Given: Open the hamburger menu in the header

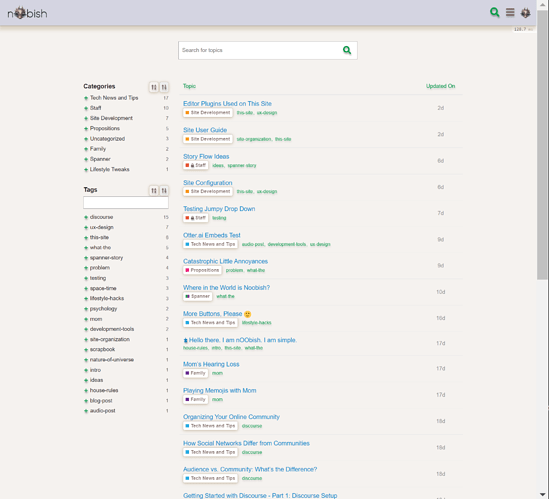Looking at the screenshot, I should [510, 13].
